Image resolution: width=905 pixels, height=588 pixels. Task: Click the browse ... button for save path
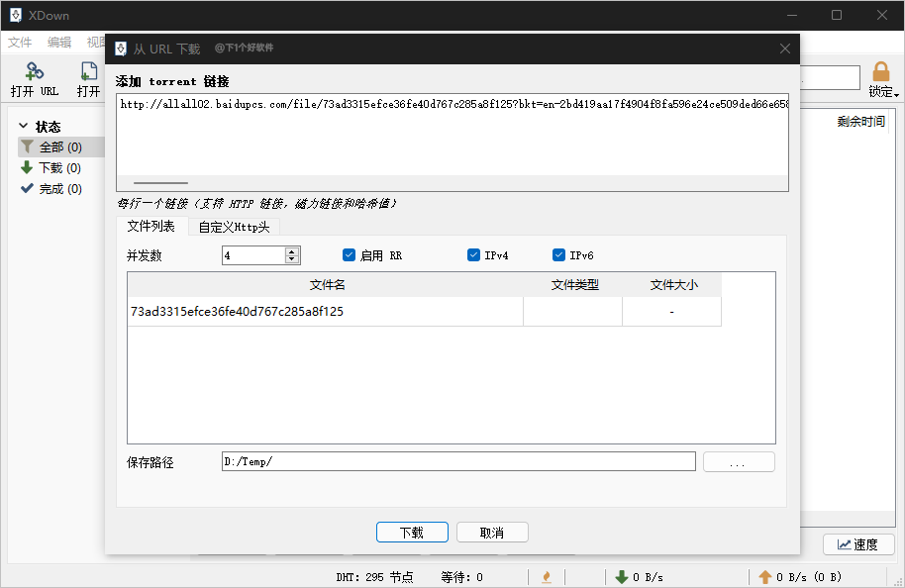(739, 461)
